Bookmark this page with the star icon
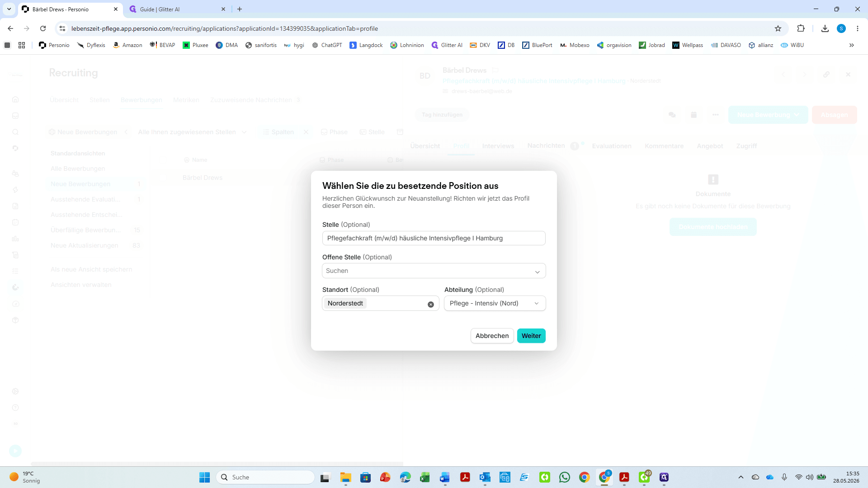 (778, 28)
